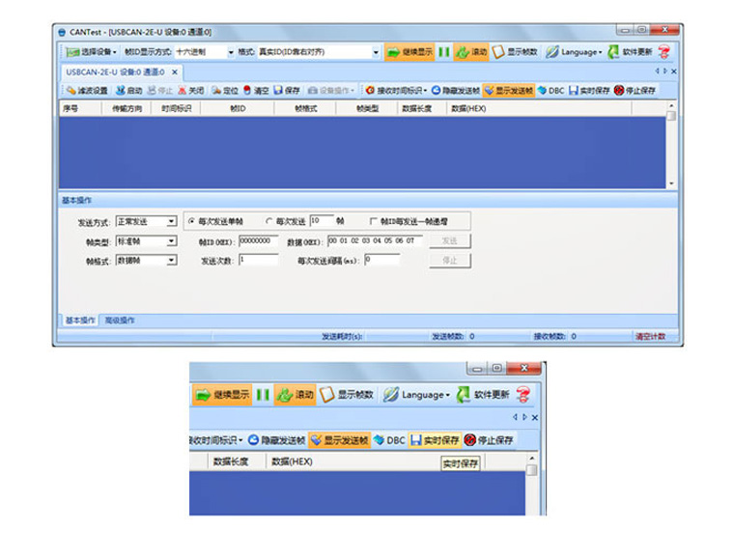Open the 帧格式 dropdown showing 数据帧
Viewport: 734px width, 560px height.
(171, 261)
